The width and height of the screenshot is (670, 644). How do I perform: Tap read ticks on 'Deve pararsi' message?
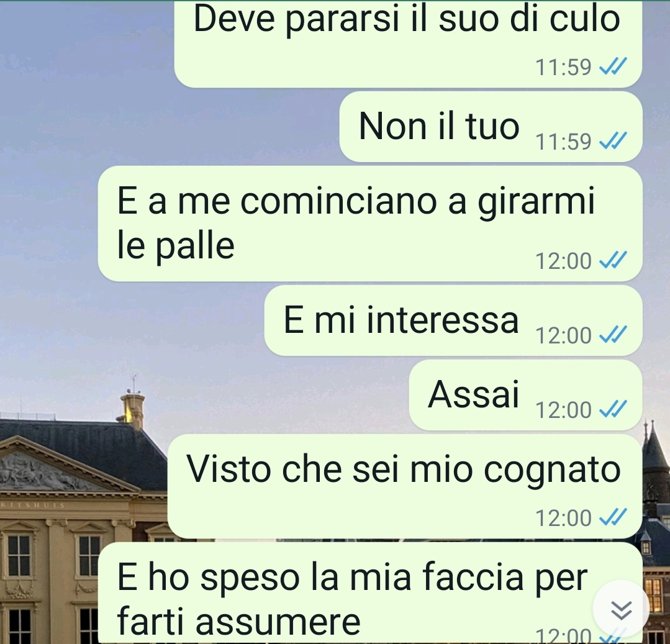pos(613,66)
